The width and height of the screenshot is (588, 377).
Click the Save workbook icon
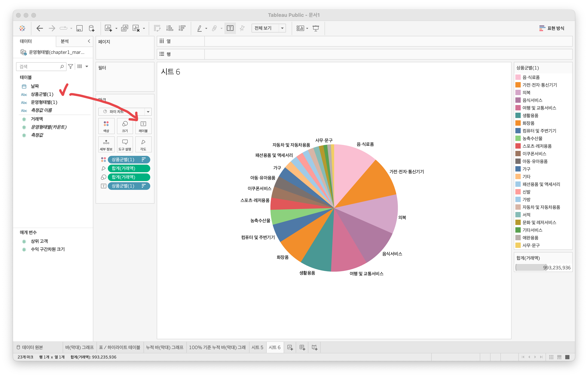[79, 28]
